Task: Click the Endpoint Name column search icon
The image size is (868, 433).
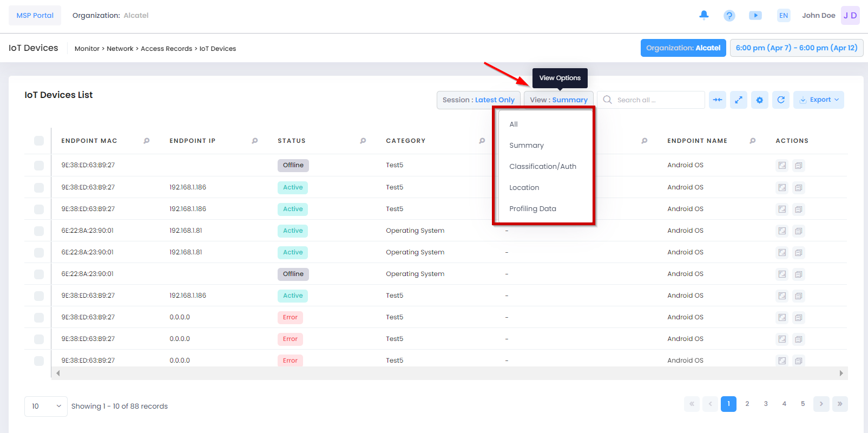Action: [x=753, y=141]
